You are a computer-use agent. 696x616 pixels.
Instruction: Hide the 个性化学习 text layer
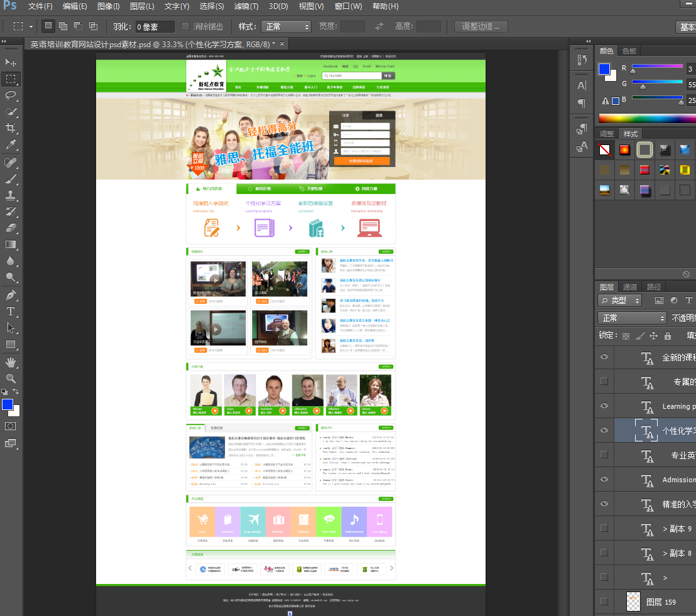604,430
